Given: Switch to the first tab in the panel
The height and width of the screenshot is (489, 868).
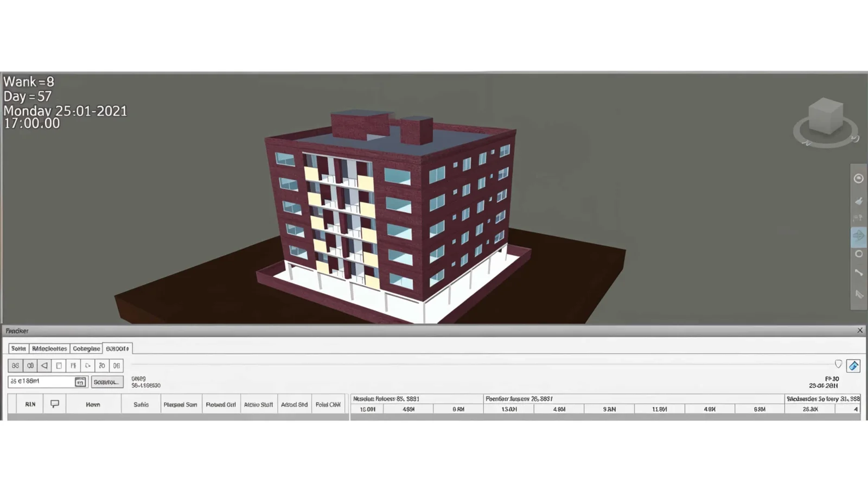Looking at the screenshot, I should coord(18,348).
